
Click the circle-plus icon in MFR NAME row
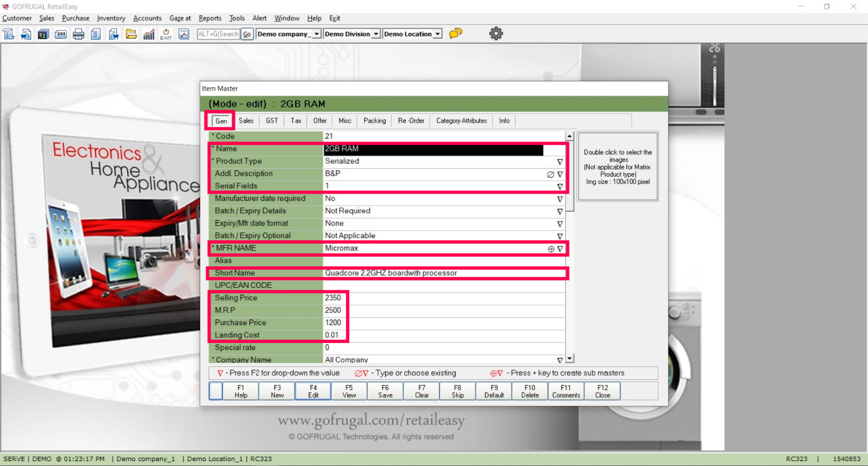pos(551,249)
